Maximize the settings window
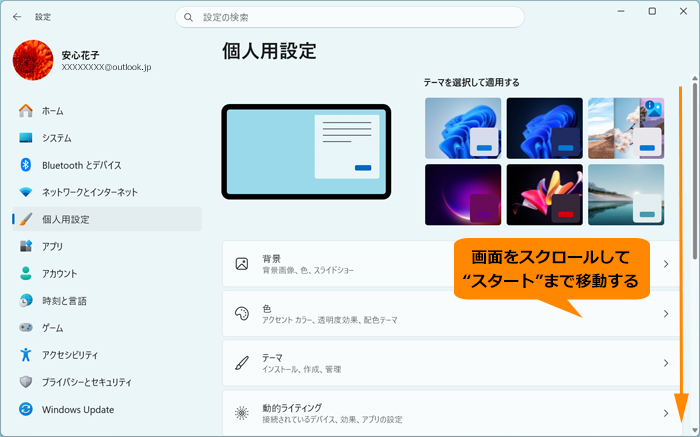The image size is (700, 437). pos(652,11)
